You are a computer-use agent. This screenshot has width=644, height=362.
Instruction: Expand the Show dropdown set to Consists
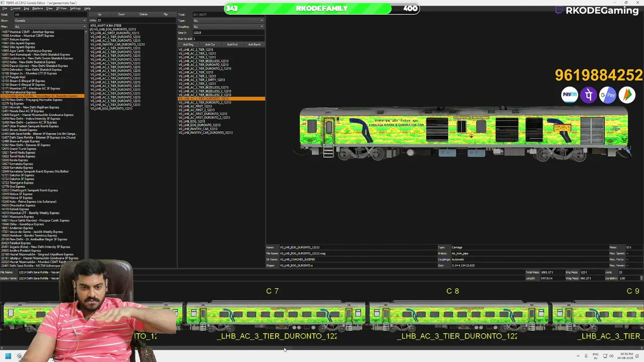pos(50,21)
